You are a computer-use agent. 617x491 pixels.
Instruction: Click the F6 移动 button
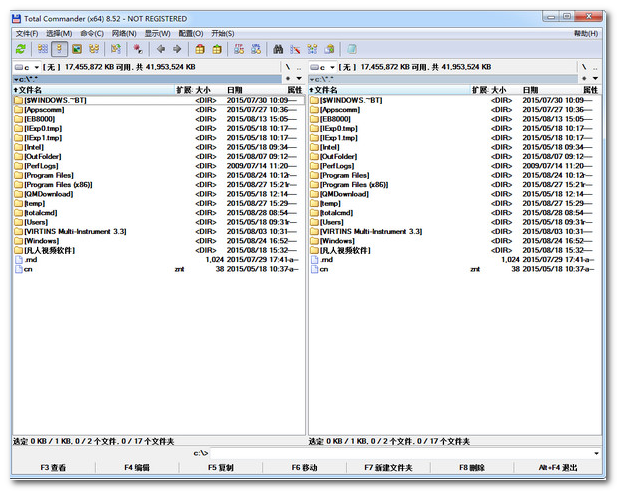point(305,468)
